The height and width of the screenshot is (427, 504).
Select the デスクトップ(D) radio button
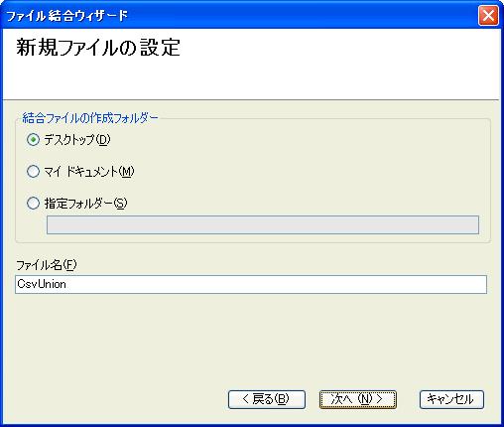[33, 140]
